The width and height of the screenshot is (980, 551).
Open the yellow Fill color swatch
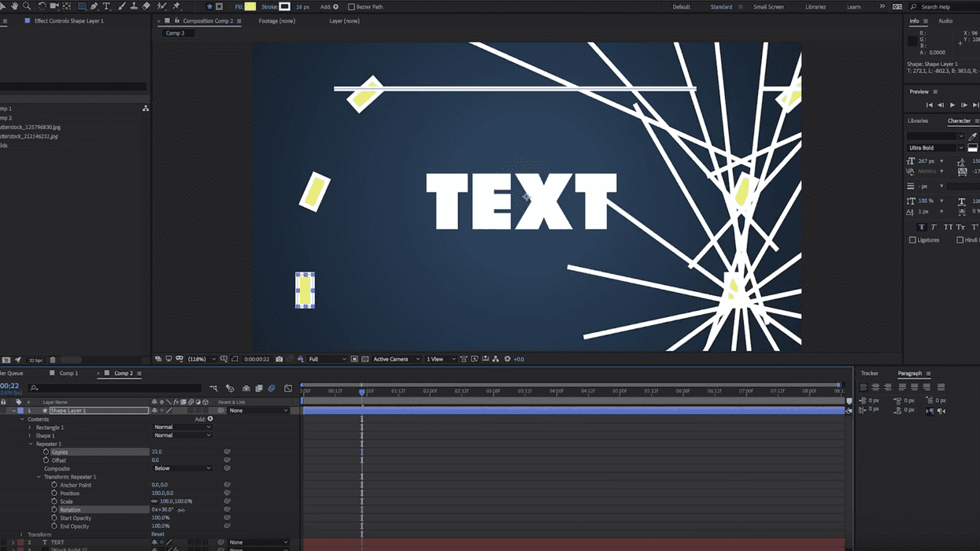[x=250, y=6]
